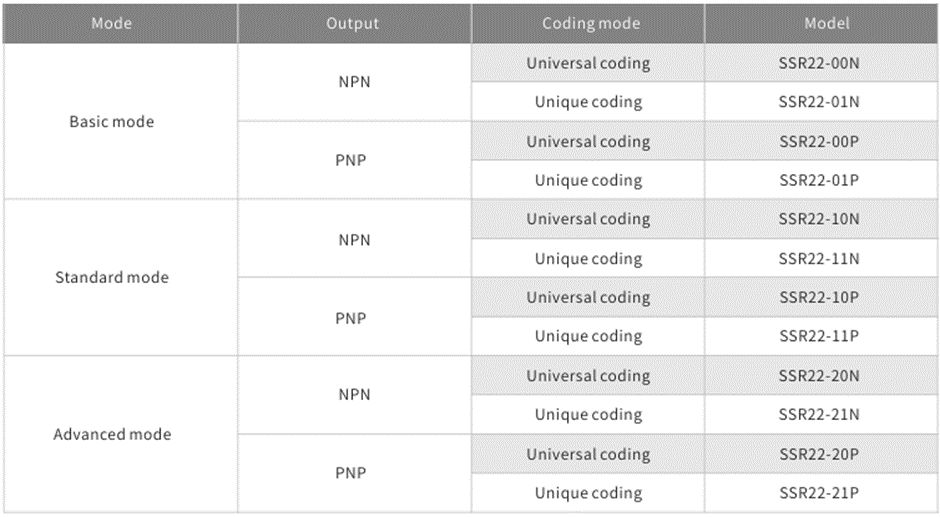Image resolution: width=940 pixels, height=517 pixels.
Task: Click model SSR22-00P
Action: pyautogui.click(x=819, y=141)
